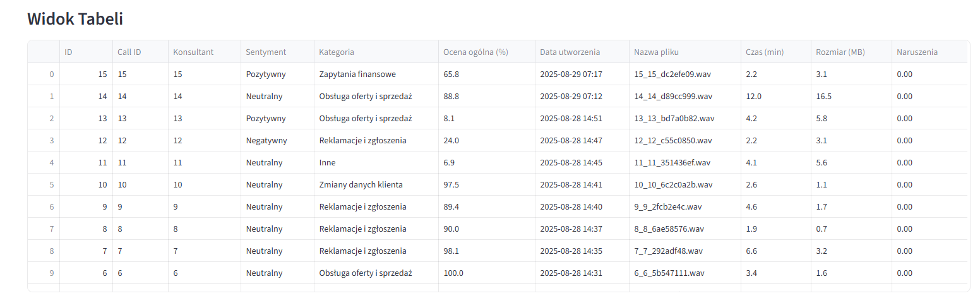Click the Inne category cell
This screenshot has width=980, height=303.
(x=327, y=163)
